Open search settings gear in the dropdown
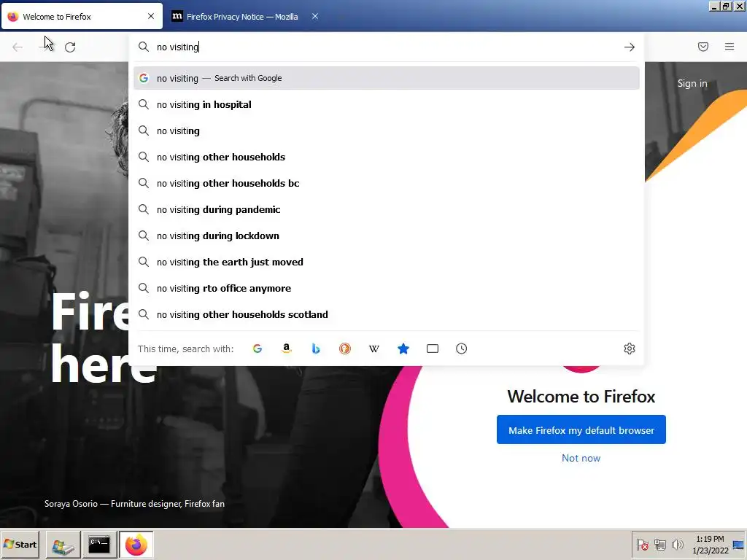This screenshot has height=560, width=747. pyautogui.click(x=630, y=349)
